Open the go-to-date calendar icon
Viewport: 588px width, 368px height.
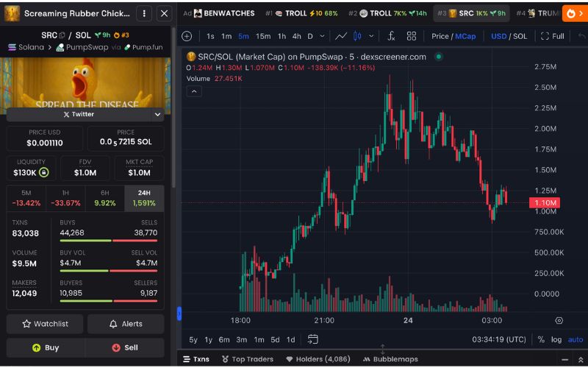coord(313,339)
